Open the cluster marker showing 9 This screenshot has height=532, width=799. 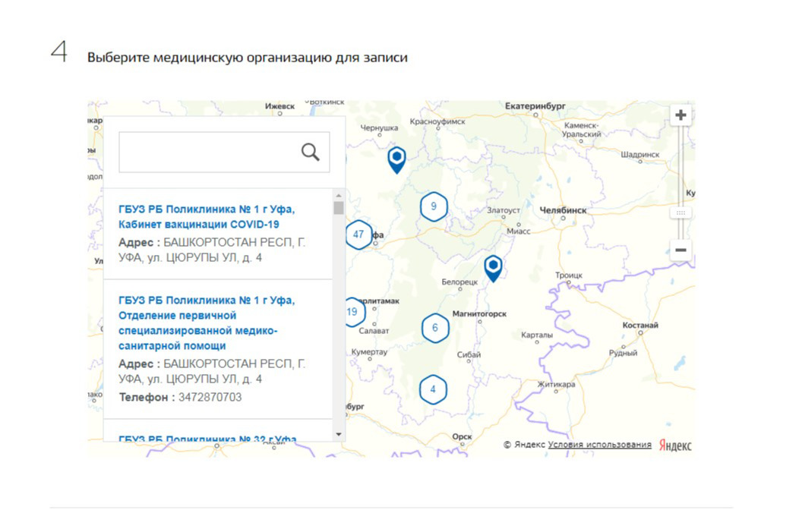coord(434,206)
